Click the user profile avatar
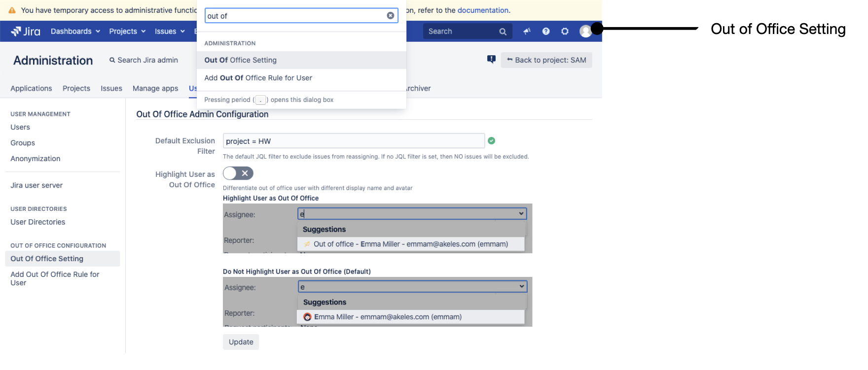The height and width of the screenshot is (370, 868). (x=585, y=32)
